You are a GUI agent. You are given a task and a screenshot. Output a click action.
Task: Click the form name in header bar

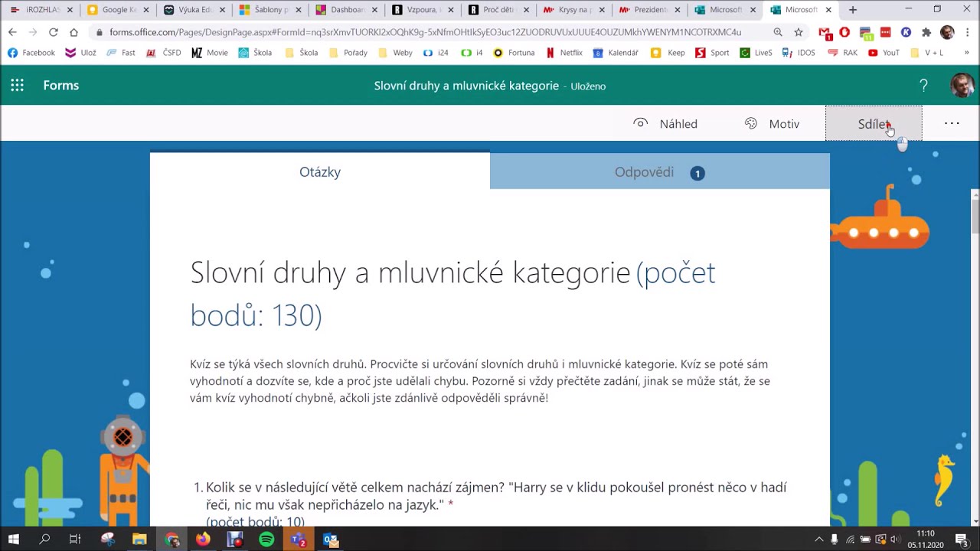[x=466, y=86]
